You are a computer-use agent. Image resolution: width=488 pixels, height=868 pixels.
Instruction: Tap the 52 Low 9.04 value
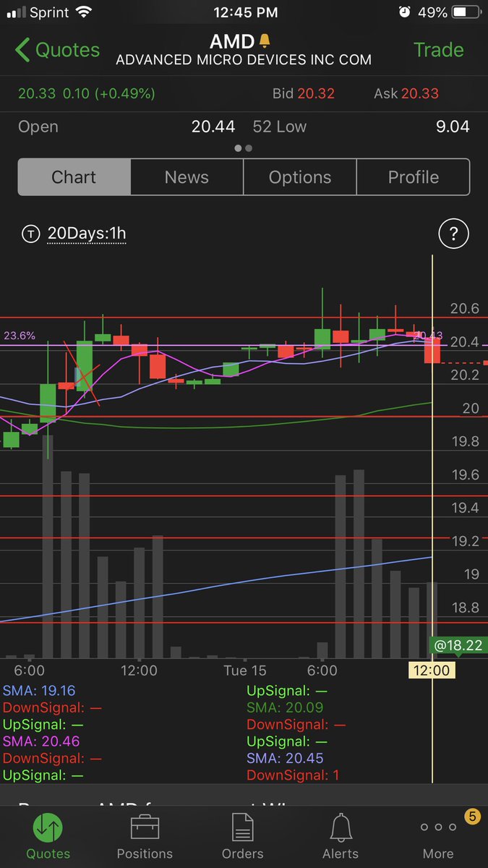(x=453, y=127)
